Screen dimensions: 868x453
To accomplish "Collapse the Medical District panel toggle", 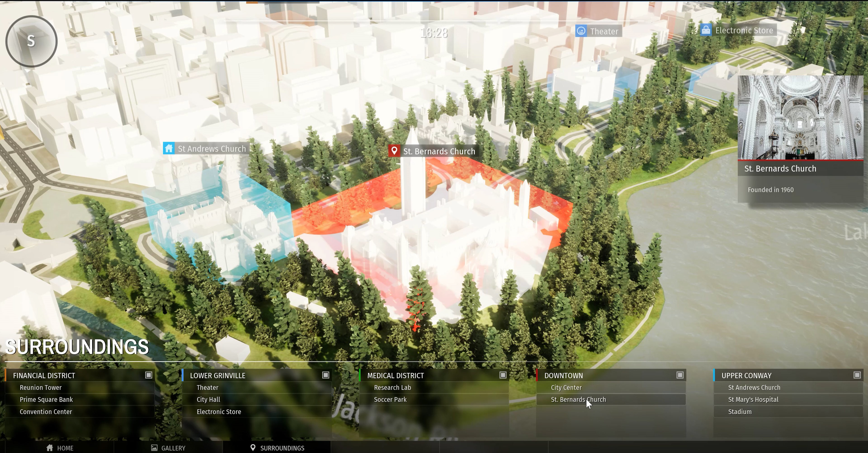I will pos(503,375).
